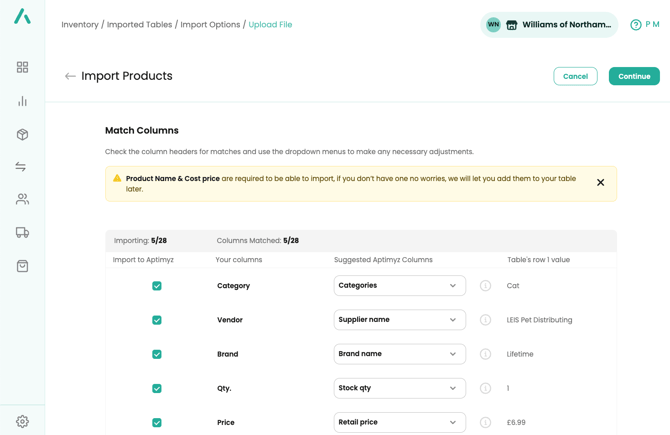
Task: Uncheck the Category import checkbox
Action: 157,286
